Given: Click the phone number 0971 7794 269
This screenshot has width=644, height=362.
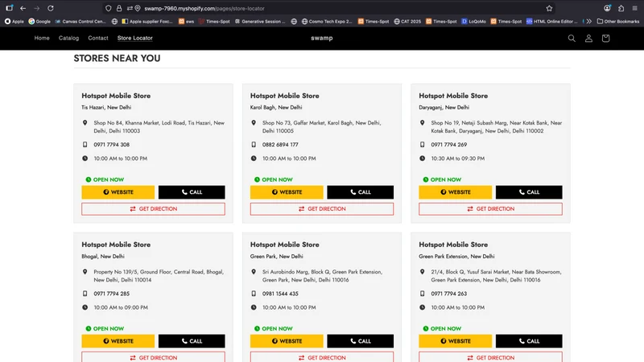Looking at the screenshot, I should pyautogui.click(x=449, y=145).
